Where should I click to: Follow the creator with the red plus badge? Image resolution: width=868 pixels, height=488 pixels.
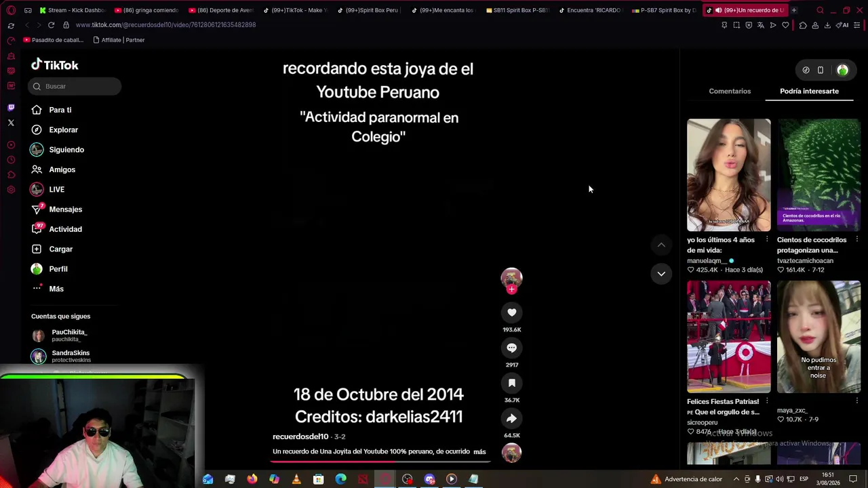512,289
